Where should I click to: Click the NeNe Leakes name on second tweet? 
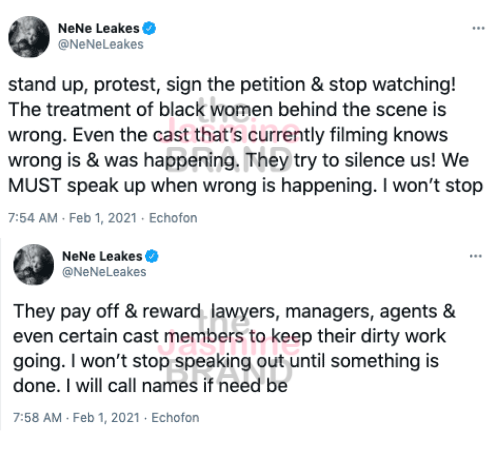coord(102,256)
